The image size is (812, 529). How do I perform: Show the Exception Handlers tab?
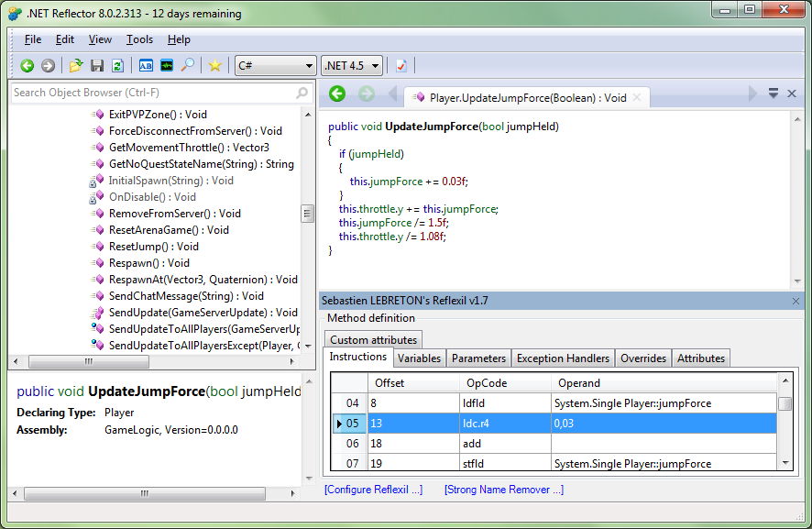click(x=563, y=358)
